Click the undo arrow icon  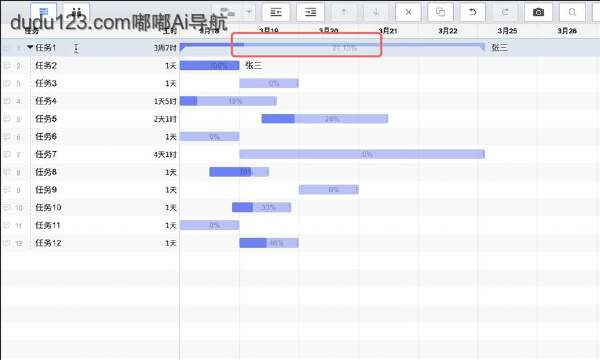coord(473,12)
